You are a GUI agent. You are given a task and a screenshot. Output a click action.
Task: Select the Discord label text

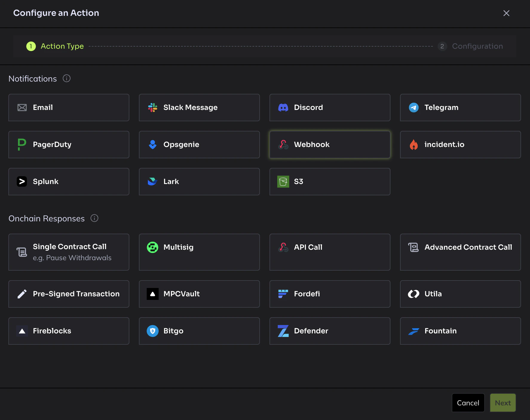(308, 108)
